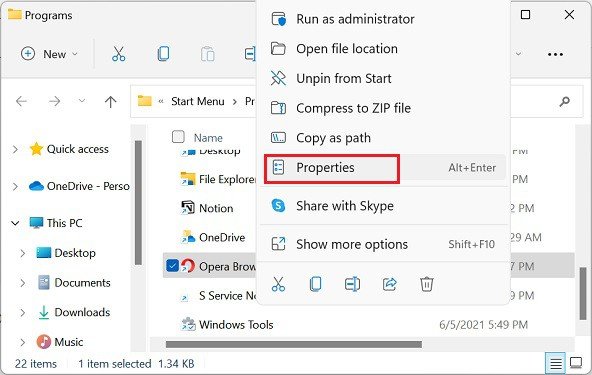592x375 pixels.
Task: Click the Cut scissors icon in the context menu
Action: pyautogui.click(x=278, y=284)
